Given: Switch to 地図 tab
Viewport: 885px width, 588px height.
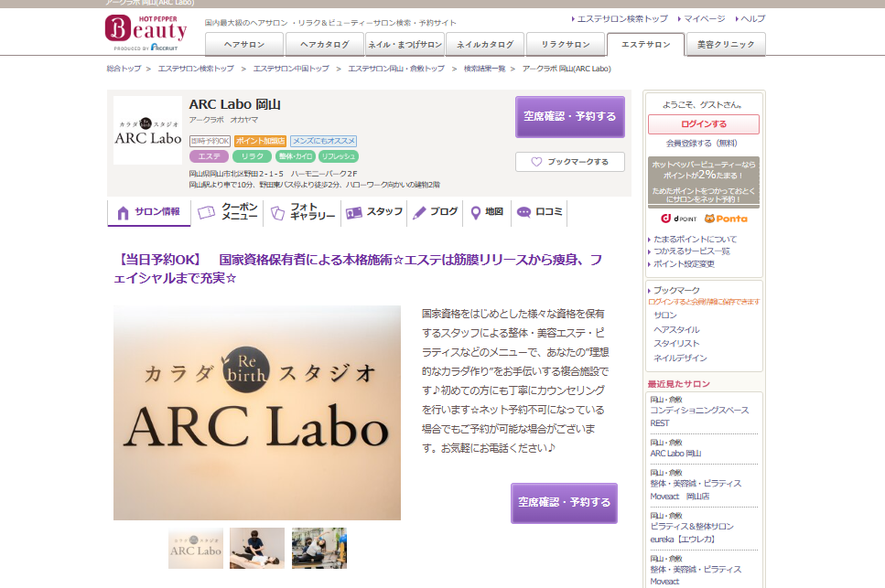Looking at the screenshot, I should 487,212.
